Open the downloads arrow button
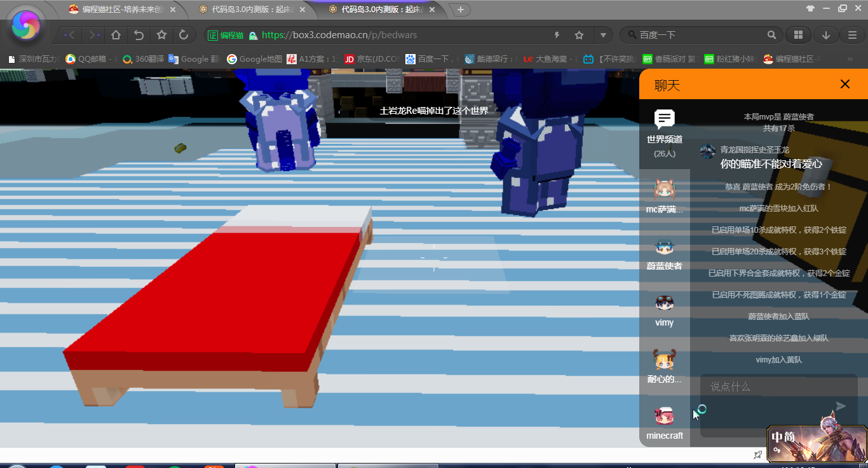 826,35
